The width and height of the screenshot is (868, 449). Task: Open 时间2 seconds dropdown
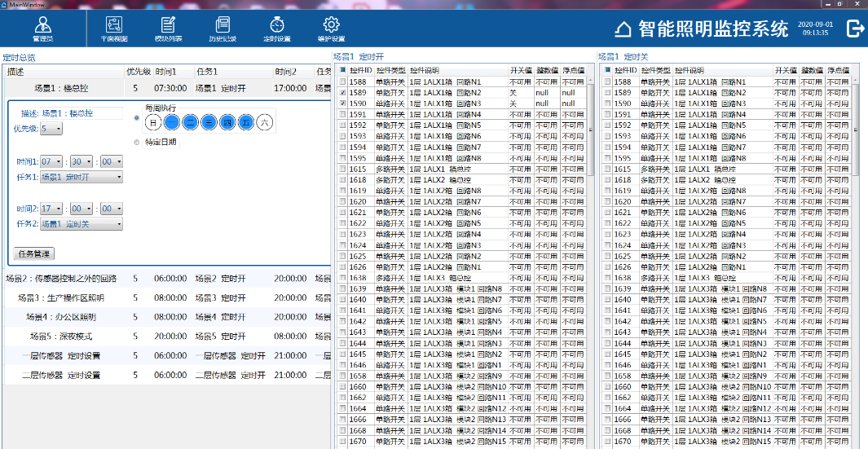(112, 209)
